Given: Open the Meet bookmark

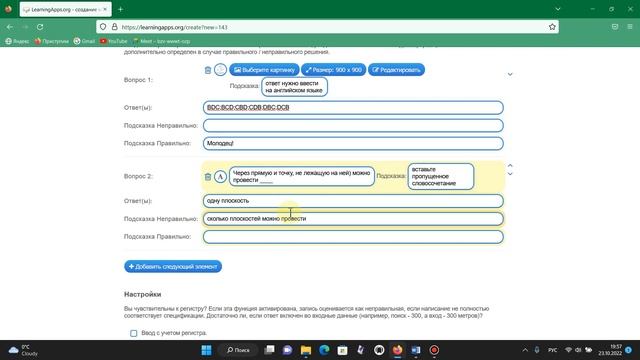Looking at the screenshot, I should tap(162, 41).
